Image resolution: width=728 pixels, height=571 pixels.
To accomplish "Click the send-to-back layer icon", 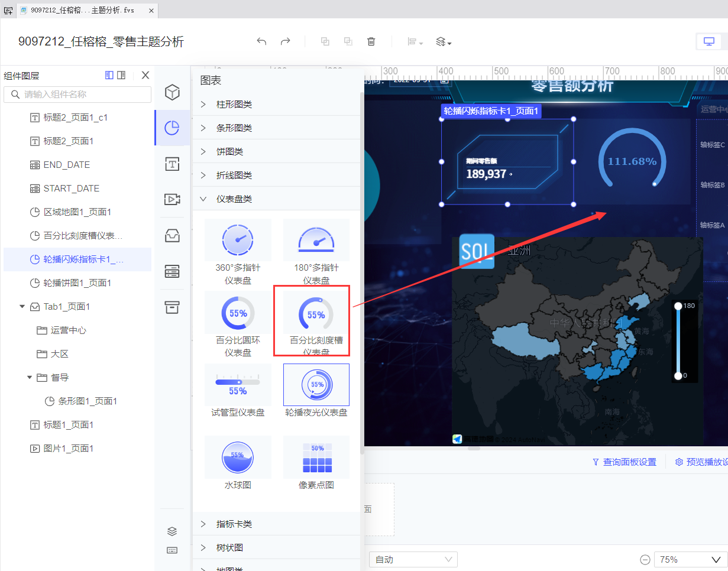I will pyautogui.click(x=348, y=41).
